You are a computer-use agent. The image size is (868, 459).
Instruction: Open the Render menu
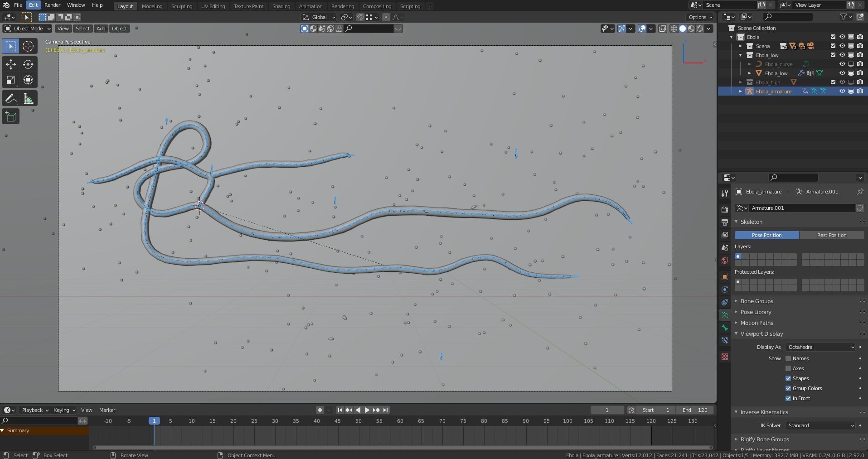(x=52, y=5)
